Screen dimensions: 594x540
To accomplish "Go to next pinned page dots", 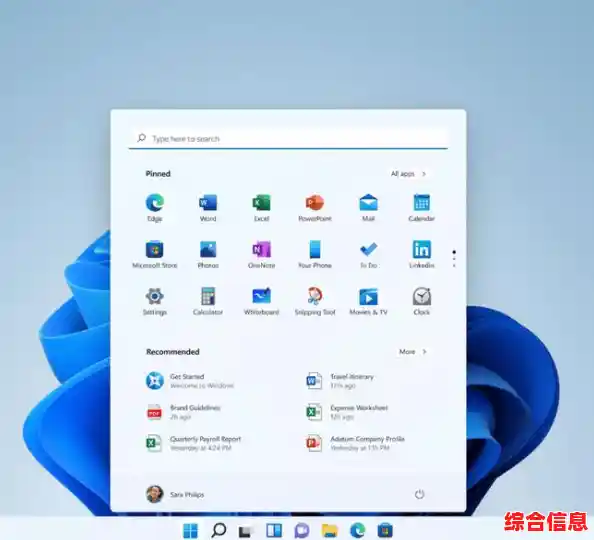I will click(454, 259).
